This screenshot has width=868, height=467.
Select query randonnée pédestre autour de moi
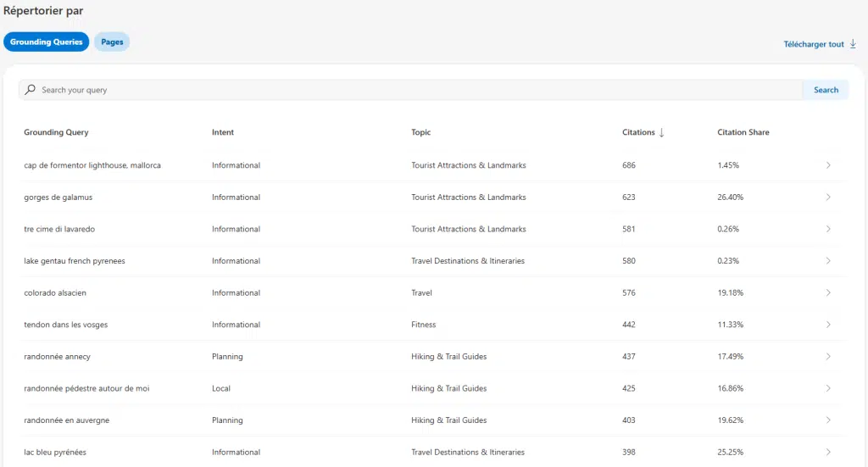click(x=86, y=388)
